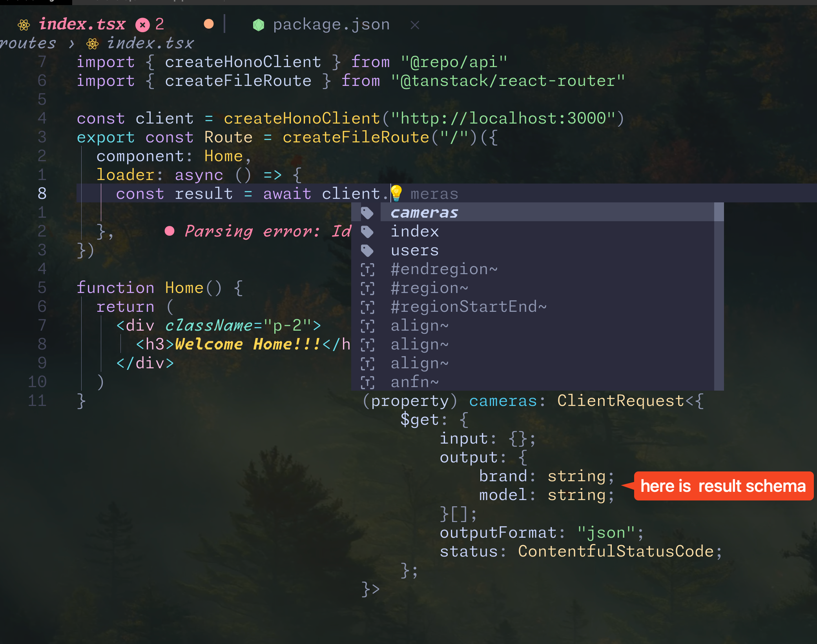817x644 pixels.
Task: Click the error count badge on index.tsx tab
Action: pyautogui.click(x=142, y=25)
